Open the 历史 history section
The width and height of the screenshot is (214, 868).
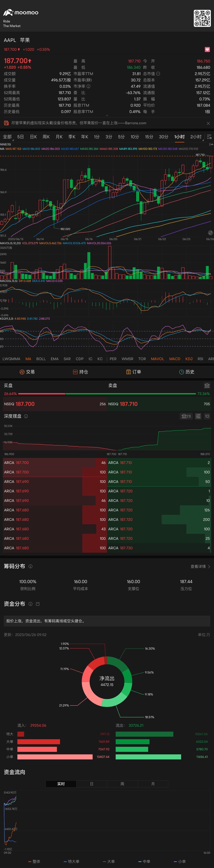coord(187,372)
